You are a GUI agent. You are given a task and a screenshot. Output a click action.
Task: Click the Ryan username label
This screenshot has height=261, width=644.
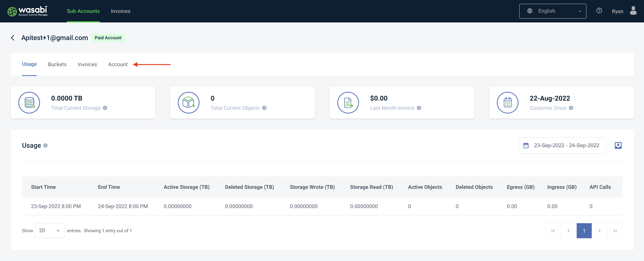617,11
